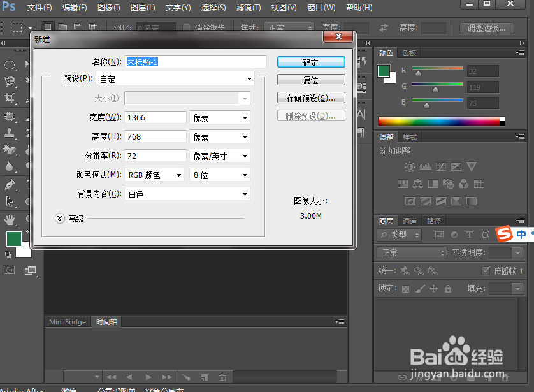Image resolution: width=534 pixels, height=392 pixels.
Task: Open the 图像(I) menu
Action: tap(108, 7)
